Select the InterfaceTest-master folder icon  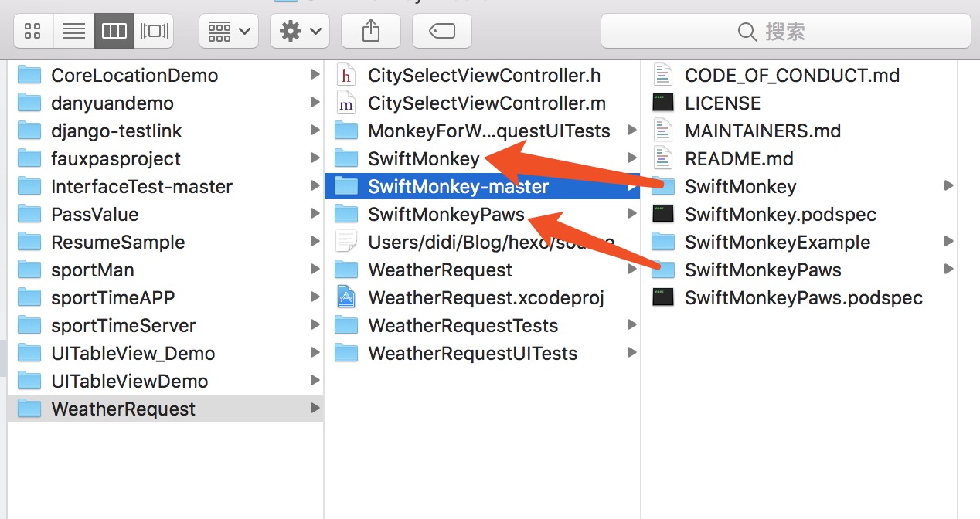29,186
